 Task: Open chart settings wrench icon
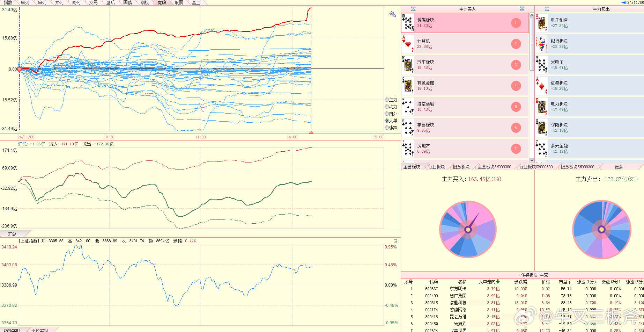pyautogui.click(x=392, y=14)
